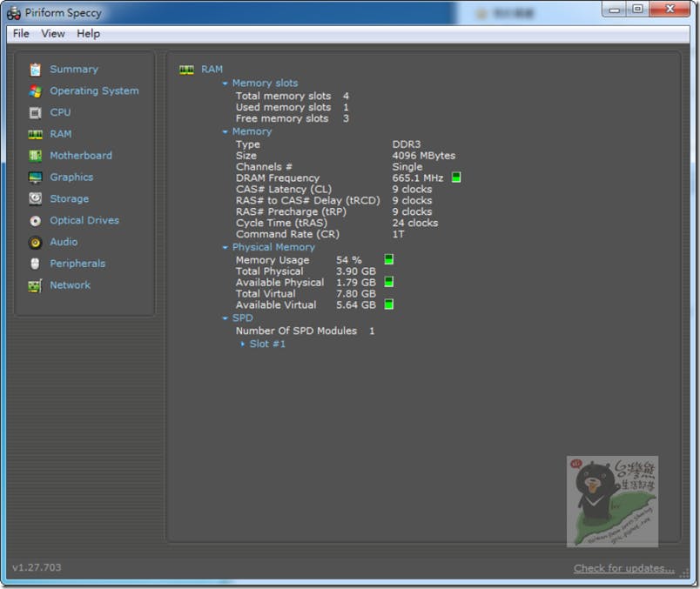Open the File menu
Screen dimensions: 700x589
coord(21,34)
